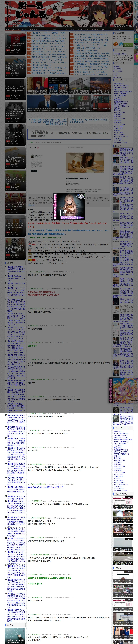Open link 【大悲報】 日本、あと２か月で地獄に突入

click(46, 238)
